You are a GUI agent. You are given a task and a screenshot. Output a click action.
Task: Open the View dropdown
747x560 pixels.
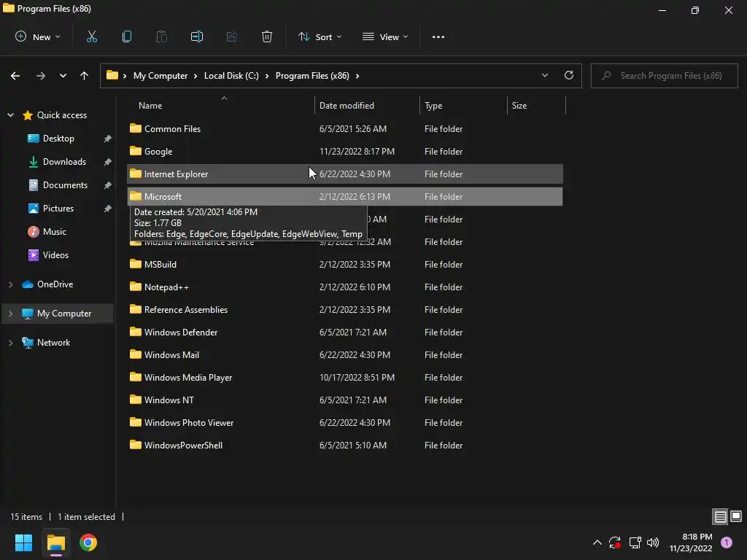coord(385,36)
